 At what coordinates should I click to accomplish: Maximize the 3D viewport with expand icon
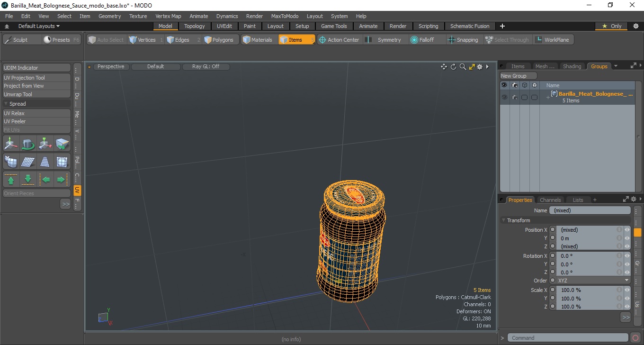[x=472, y=67]
